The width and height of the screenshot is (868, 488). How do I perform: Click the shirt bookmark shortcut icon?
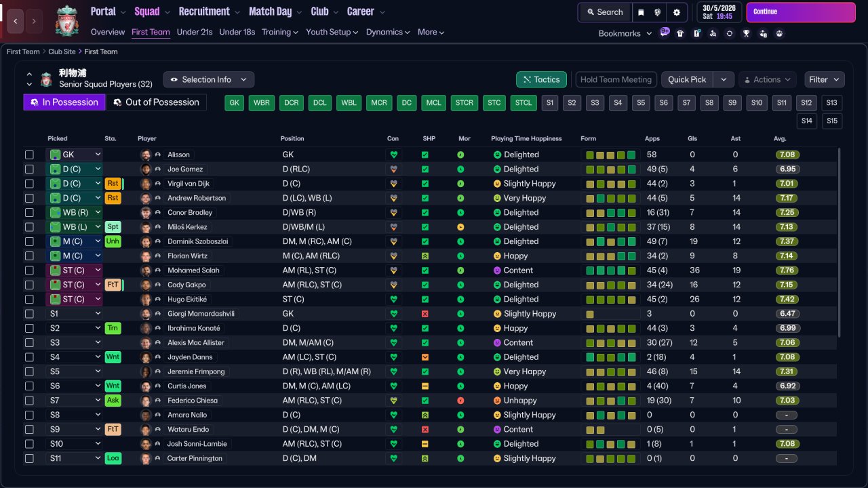coord(680,33)
